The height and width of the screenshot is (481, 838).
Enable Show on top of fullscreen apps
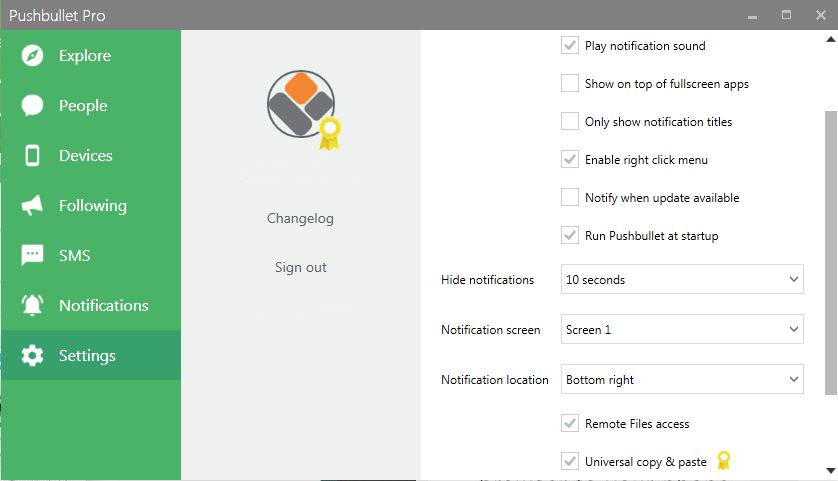tap(570, 83)
